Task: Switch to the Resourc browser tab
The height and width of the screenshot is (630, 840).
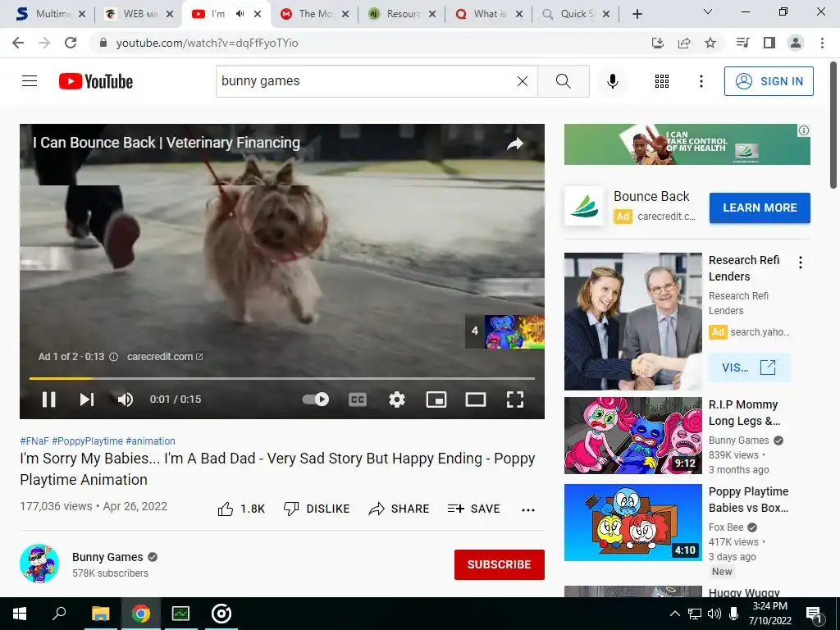Action: point(400,14)
